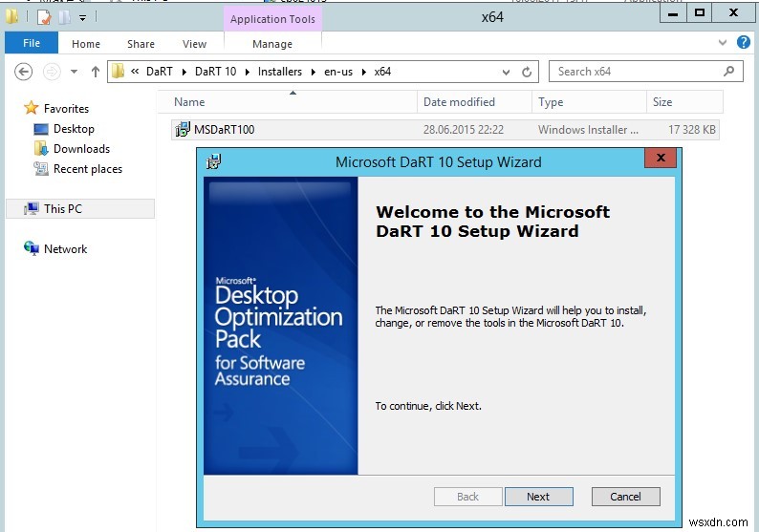
Task: Open the recent locations dropdown arrow
Action: click(74, 72)
